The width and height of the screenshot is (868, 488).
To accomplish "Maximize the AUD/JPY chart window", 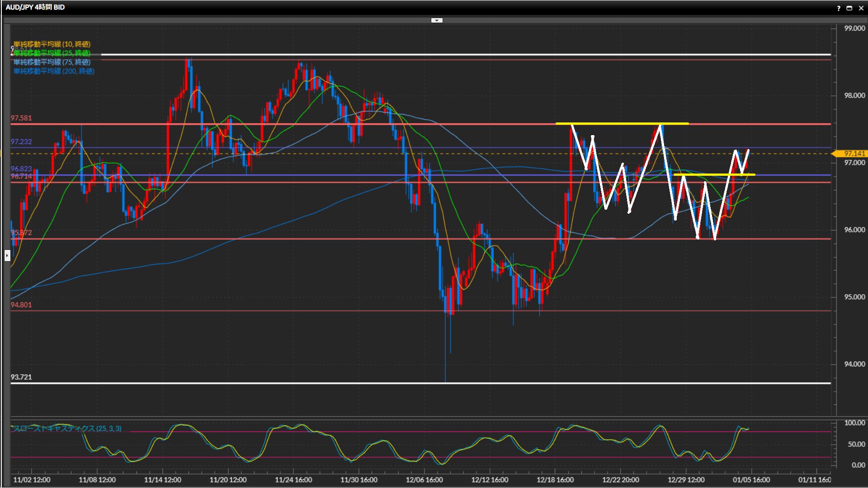I will [849, 8].
